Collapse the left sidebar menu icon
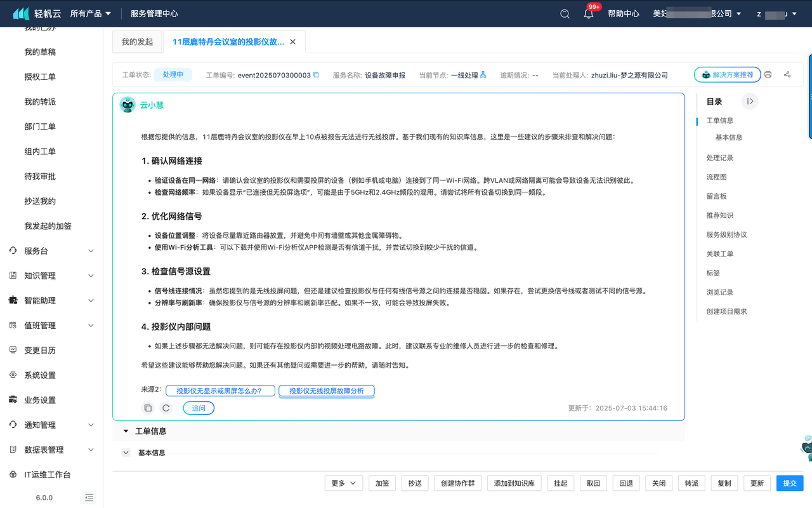812x508 pixels. [89, 497]
